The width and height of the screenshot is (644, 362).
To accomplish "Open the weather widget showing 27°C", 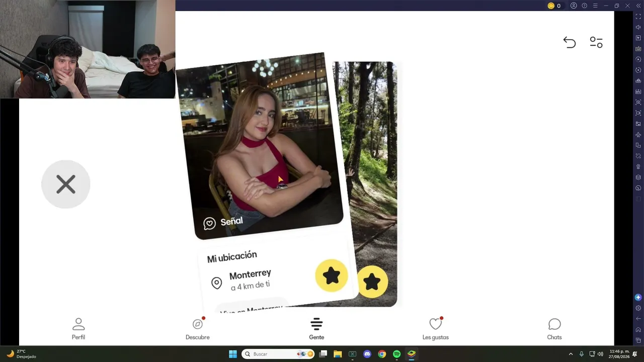I will [x=21, y=354].
